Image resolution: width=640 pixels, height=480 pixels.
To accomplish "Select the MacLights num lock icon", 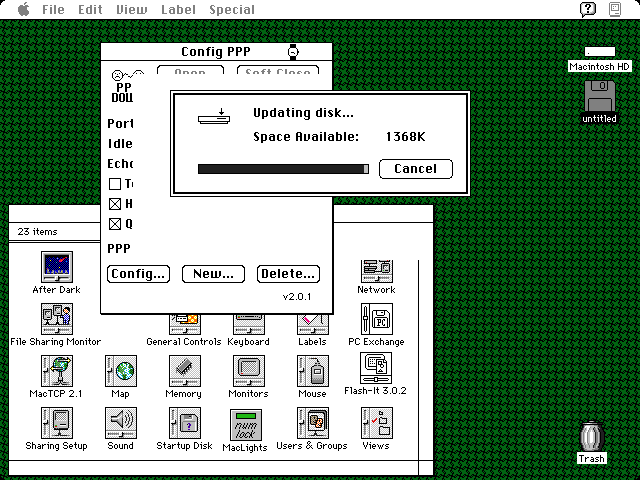I will [x=246, y=425].
